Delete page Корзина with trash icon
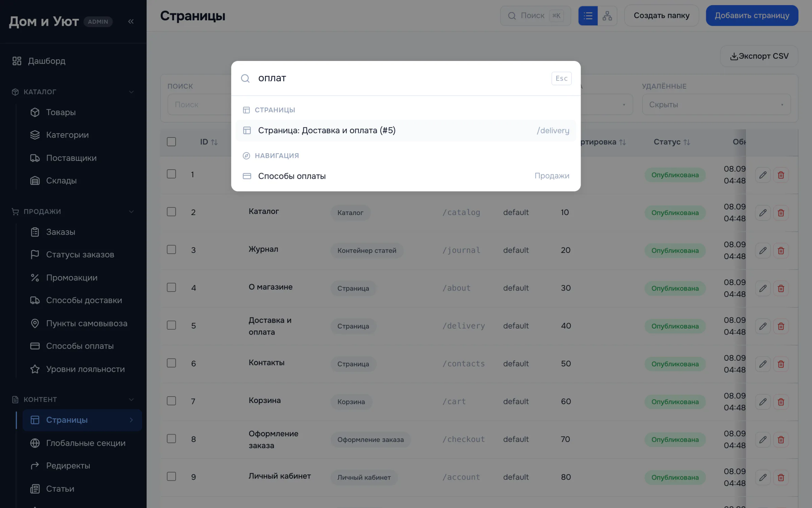Screen dimensions: 812x508 coord(781,402)
